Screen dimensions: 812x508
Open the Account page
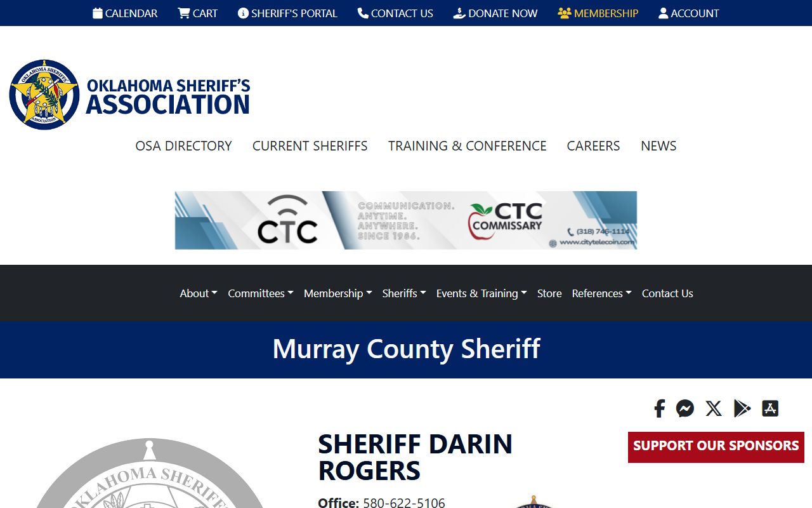point(689,13)
